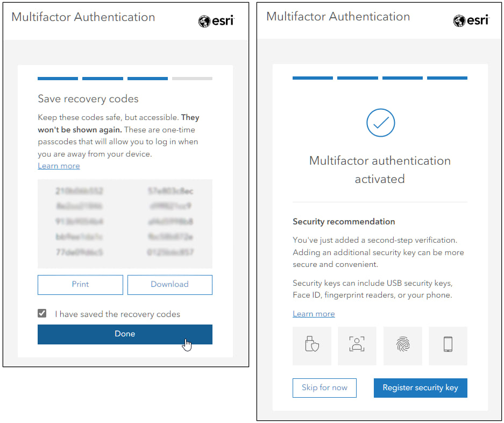Click the phone device icon

pyautogui.click(x=448, y=346)
